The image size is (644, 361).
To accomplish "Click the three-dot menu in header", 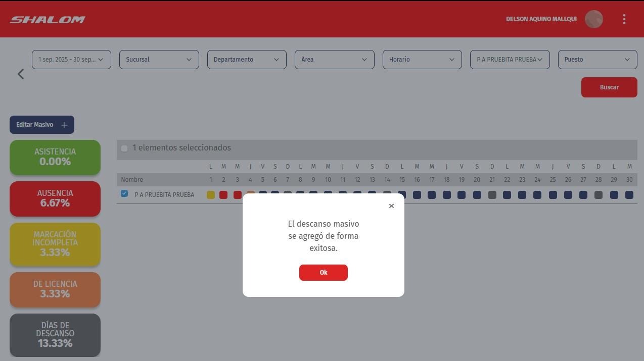I will point(624,19).
